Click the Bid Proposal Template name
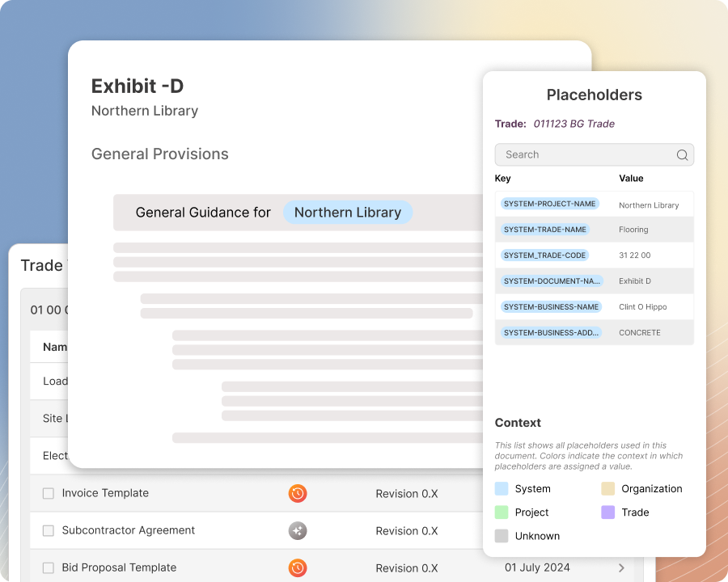Viewport: 728px width, 582px height. [119, 567]
